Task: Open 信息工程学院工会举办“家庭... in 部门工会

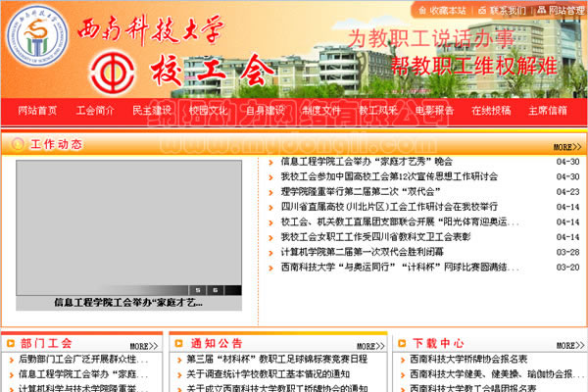Action: coord(83,374)
